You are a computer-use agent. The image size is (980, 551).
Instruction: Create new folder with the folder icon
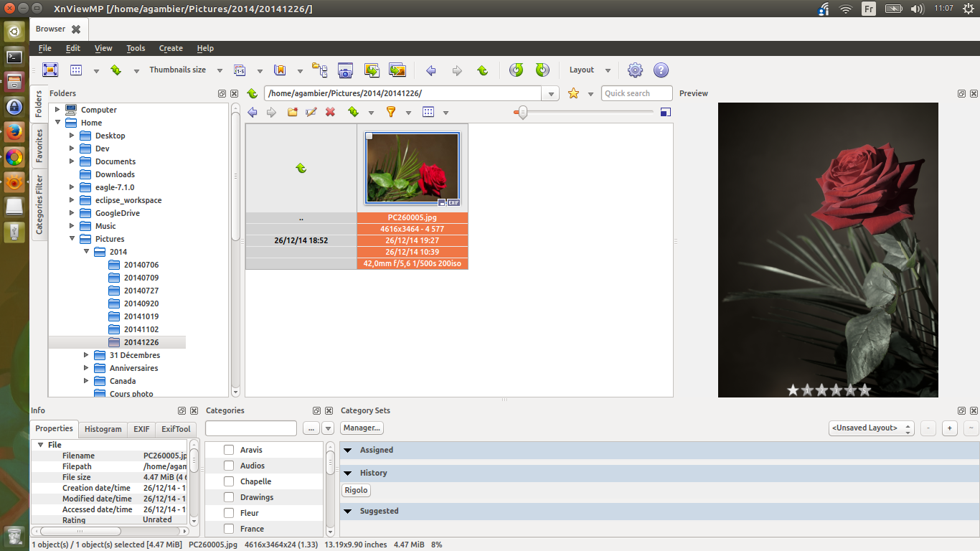tap(292, 113)
